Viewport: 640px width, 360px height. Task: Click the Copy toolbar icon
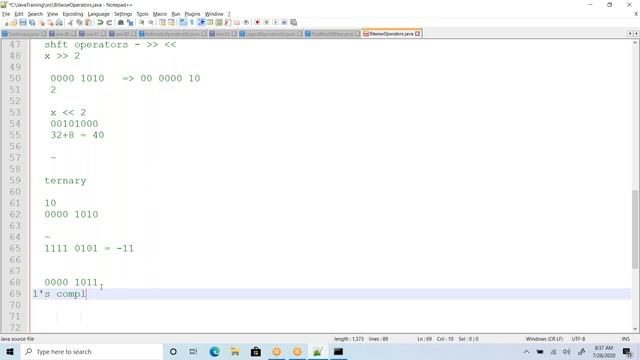tap(79, 22)
